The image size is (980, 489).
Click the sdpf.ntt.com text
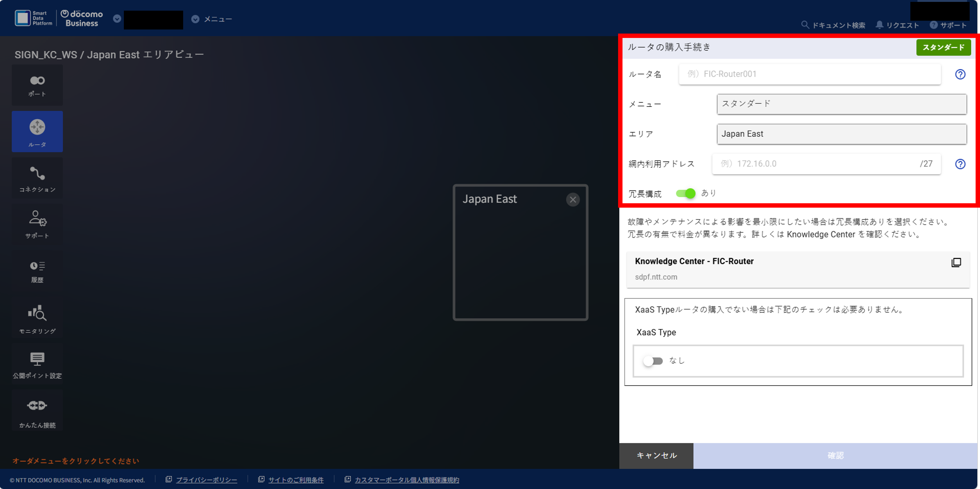point(656,277)
